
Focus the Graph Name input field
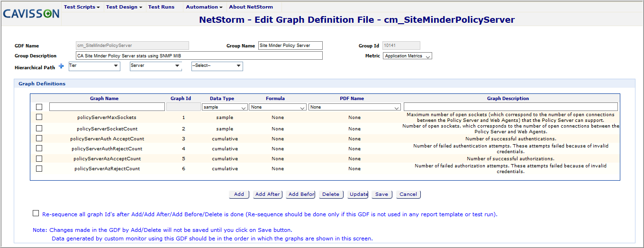(104, 107)
